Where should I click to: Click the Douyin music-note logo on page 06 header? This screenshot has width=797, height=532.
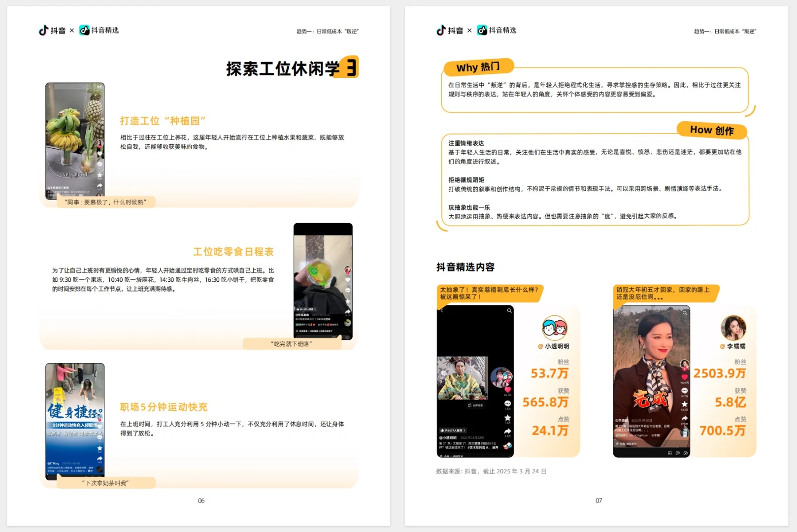42,31
